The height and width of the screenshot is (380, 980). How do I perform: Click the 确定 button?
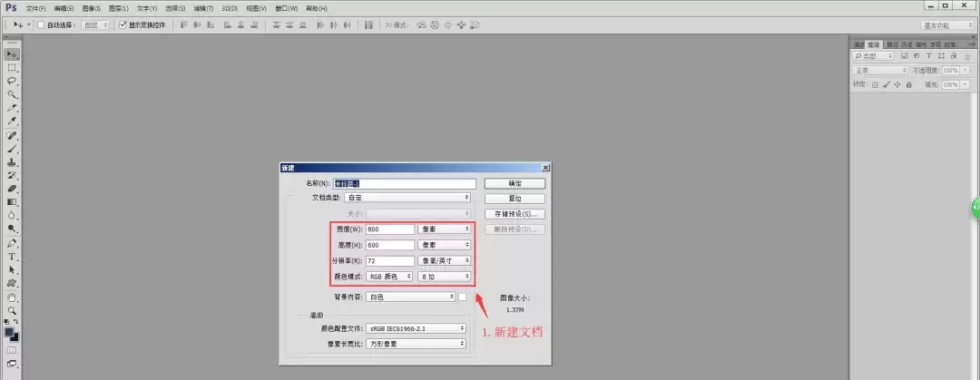(515, 184)
